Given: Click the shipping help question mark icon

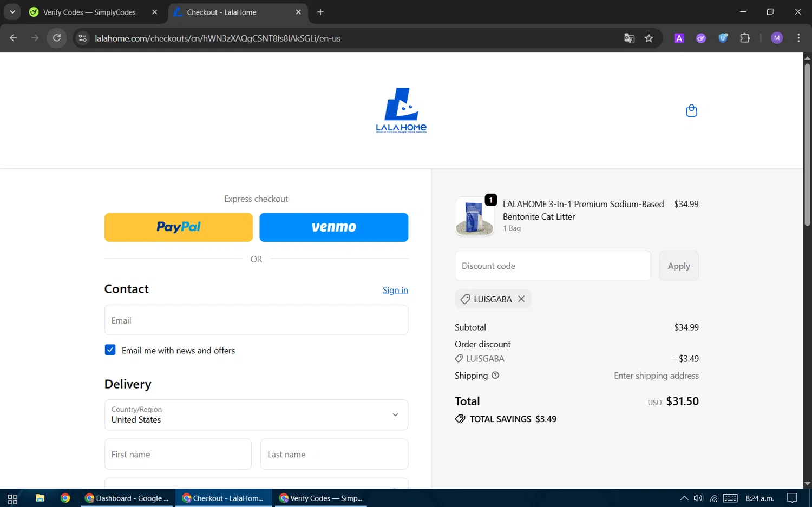Looking at the screenshot, I should pos(495,375).
